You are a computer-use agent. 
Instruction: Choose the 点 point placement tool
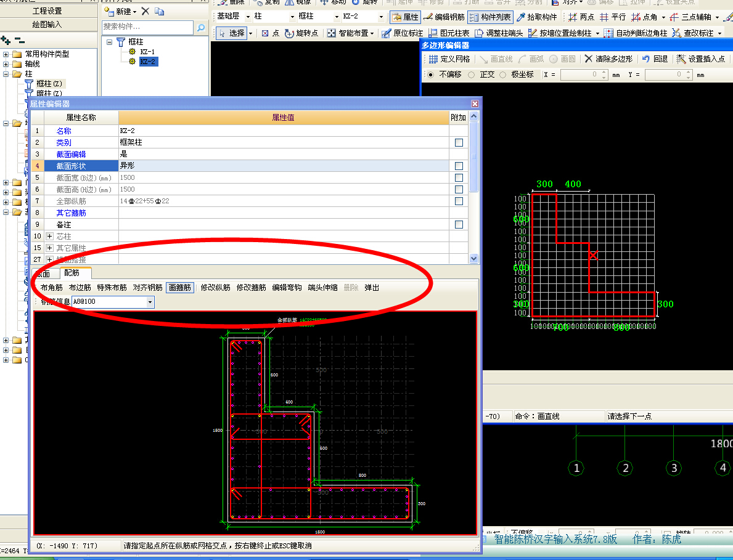pos(270,33)
